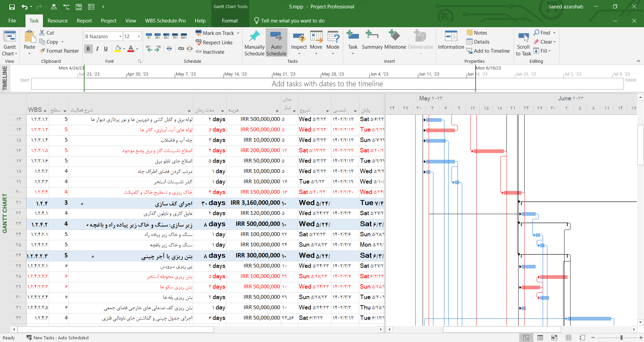The height and width of the screenshot is (342, 644).
Task: Open the font size 12 dropdown
Action: (139, 36)
